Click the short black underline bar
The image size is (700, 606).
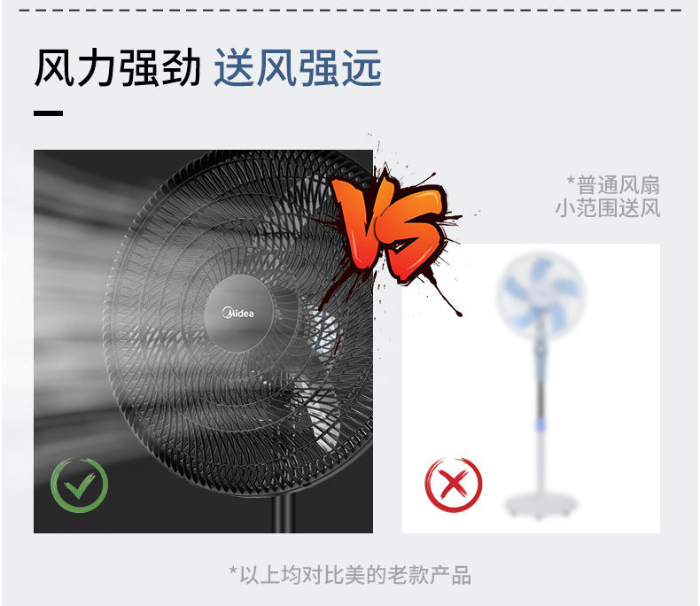(x=48, y=113)
